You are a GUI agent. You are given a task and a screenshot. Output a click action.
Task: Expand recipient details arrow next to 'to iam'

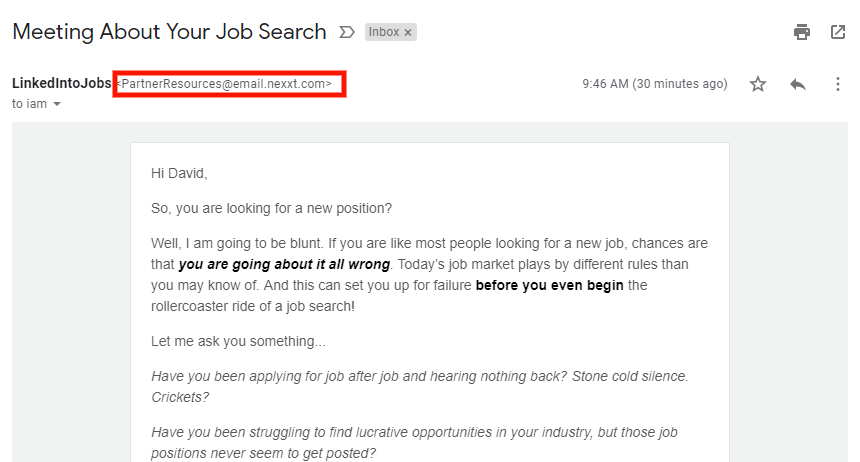coord(56,104)
